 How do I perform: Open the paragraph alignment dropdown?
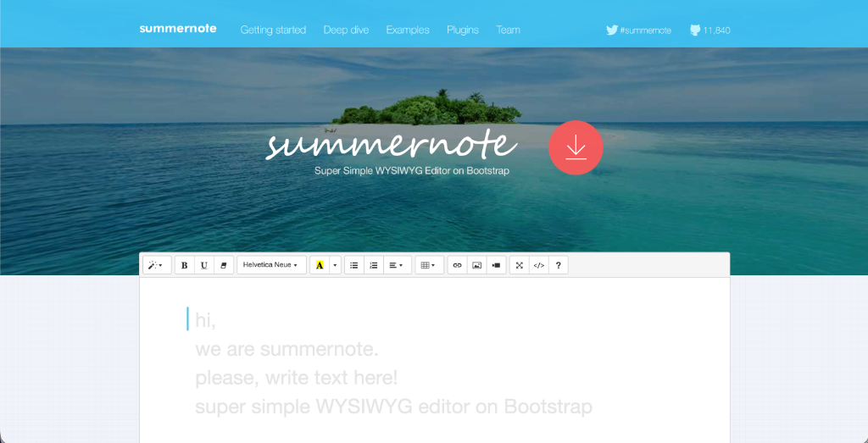coord(398,265)
